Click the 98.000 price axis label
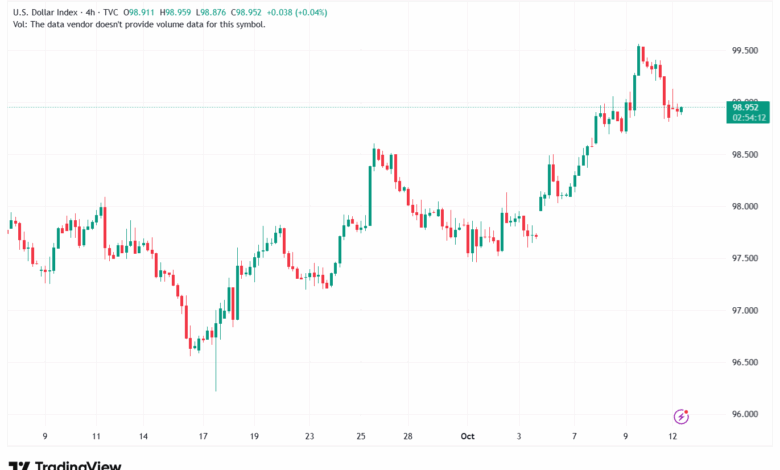The width and height of the screenshot is (780, 470). click(x=745, y=206)
